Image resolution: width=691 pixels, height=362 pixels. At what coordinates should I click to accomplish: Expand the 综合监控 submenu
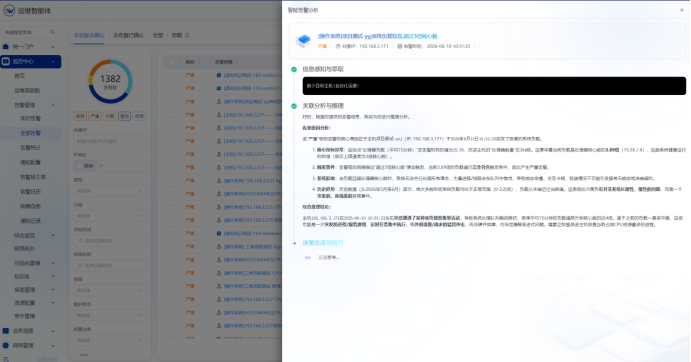pos(53,235)
